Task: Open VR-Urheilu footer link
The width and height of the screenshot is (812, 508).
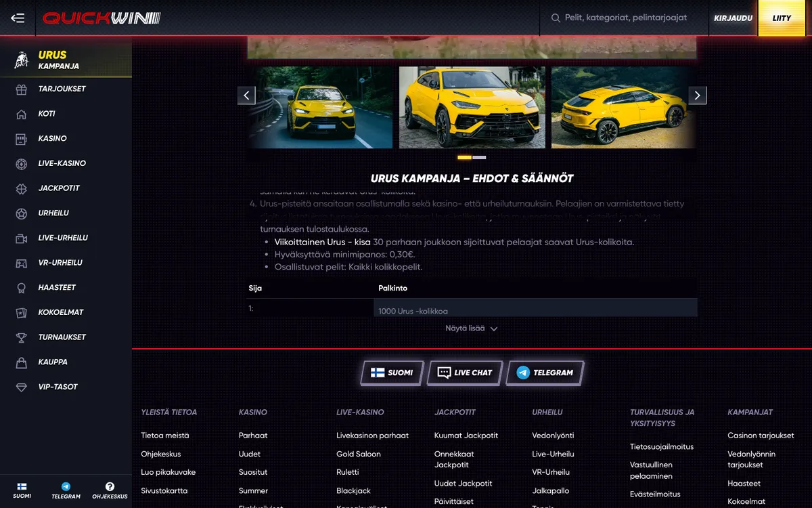Action: [551, 472]
